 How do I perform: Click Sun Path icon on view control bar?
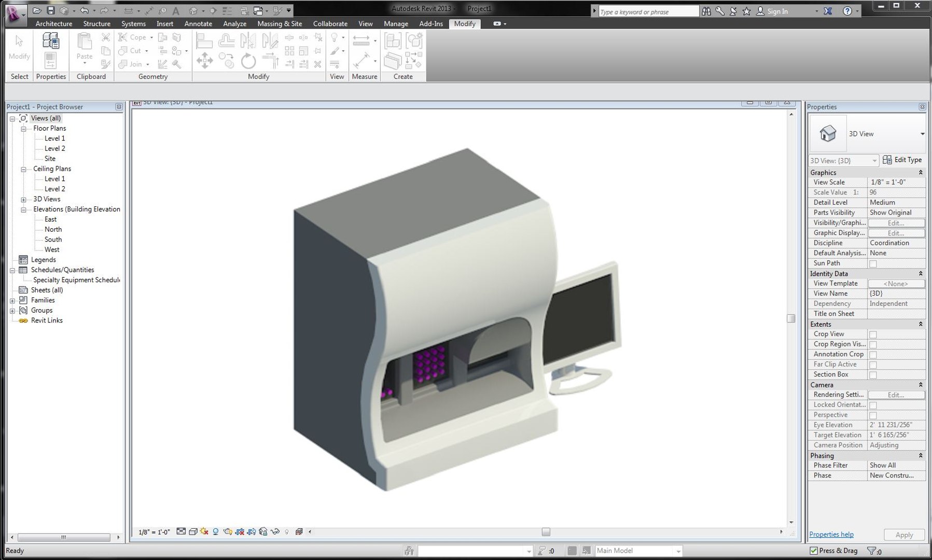pyautogui.click(x=204, y=531)
